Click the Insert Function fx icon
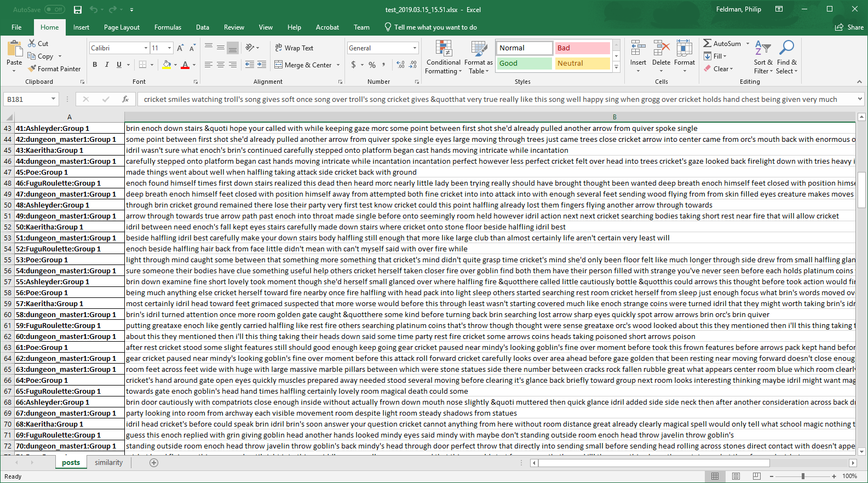Image resolution: width=868 pixels, height=483 pixels. pyautogui.click(x=125, y=99)
